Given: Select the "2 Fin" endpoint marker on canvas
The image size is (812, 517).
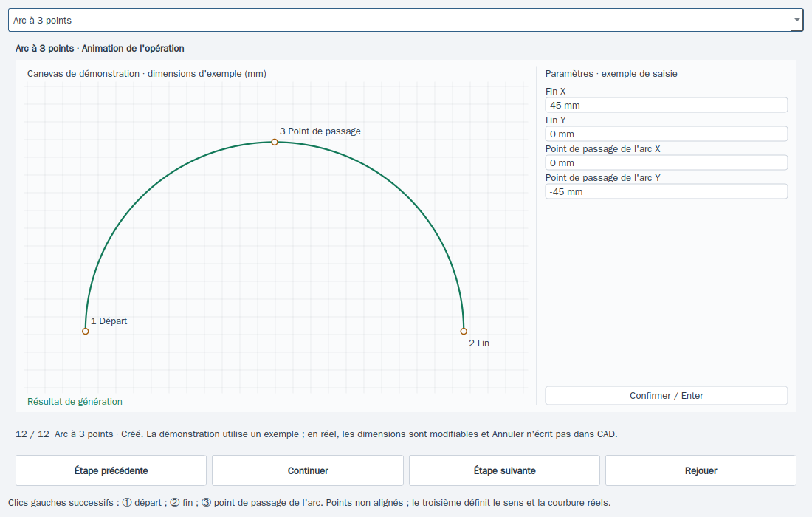Looking at the screenshot, I should pos(464,332).
